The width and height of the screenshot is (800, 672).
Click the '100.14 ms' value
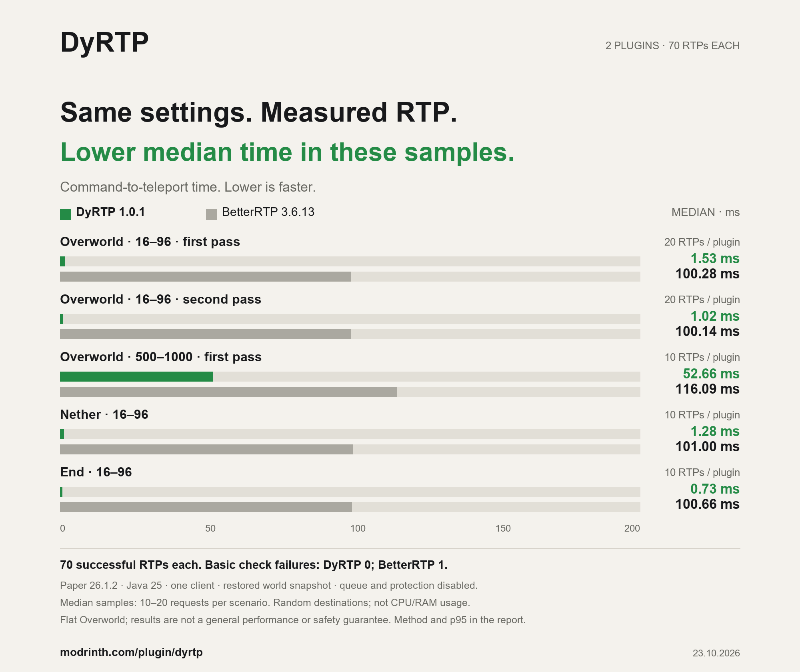pyautogui.click(x=708, y=331)
